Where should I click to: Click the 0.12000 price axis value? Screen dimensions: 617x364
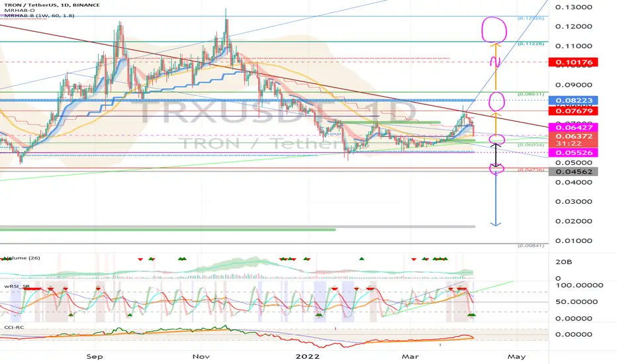pyautogui.click(x=573, y=26)
